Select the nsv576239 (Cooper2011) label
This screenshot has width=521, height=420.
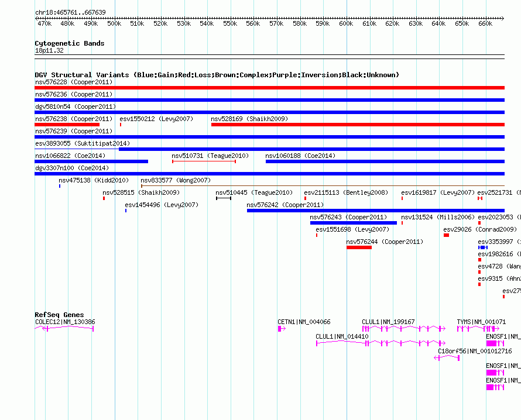[74, 131]
